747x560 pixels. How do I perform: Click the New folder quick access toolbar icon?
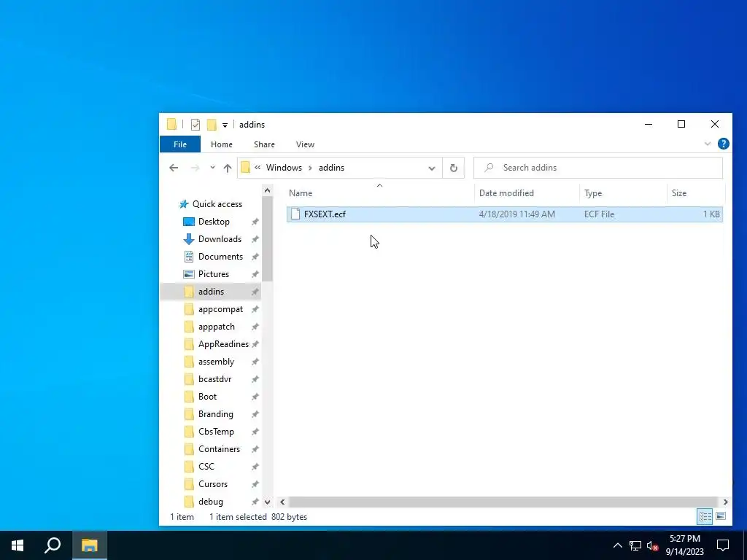pyautogui.click(x=212, y=125)
